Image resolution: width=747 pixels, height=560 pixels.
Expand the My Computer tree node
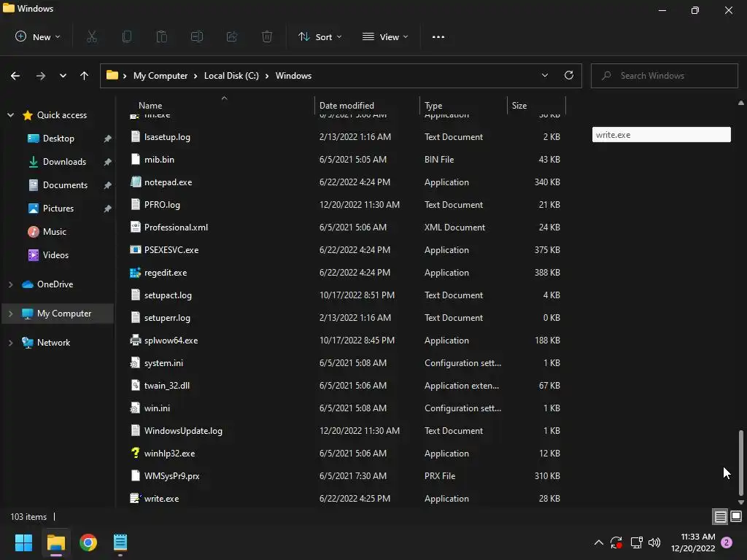[x=10, y=314]
